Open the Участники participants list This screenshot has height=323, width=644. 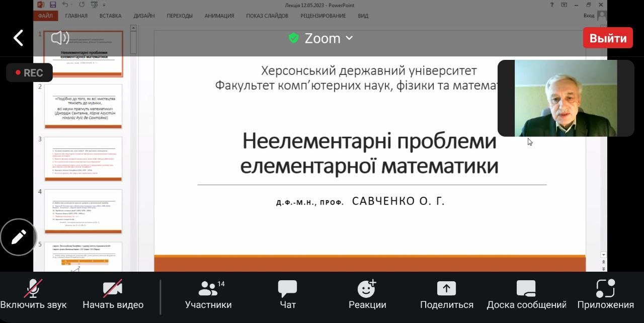pyautogui.click(x=208, y=295)
